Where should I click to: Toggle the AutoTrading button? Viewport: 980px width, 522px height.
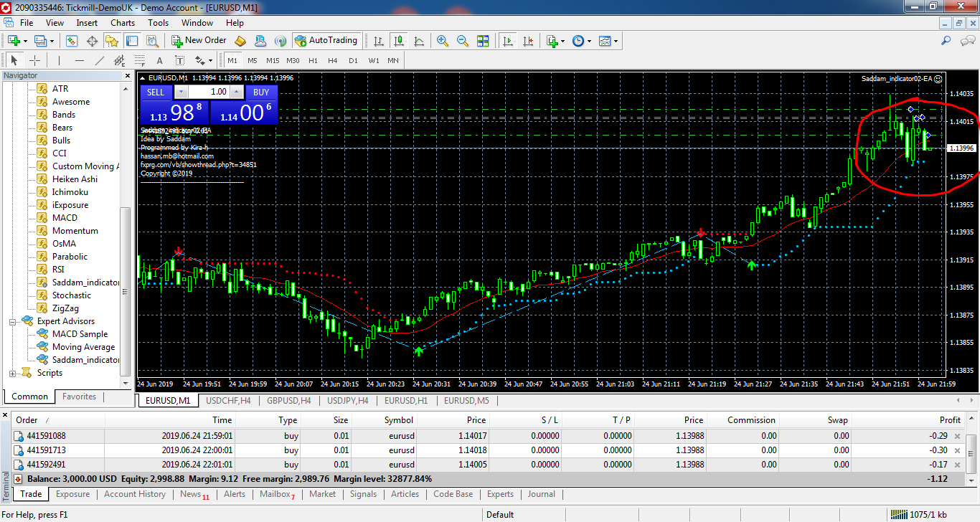point(326,41)
